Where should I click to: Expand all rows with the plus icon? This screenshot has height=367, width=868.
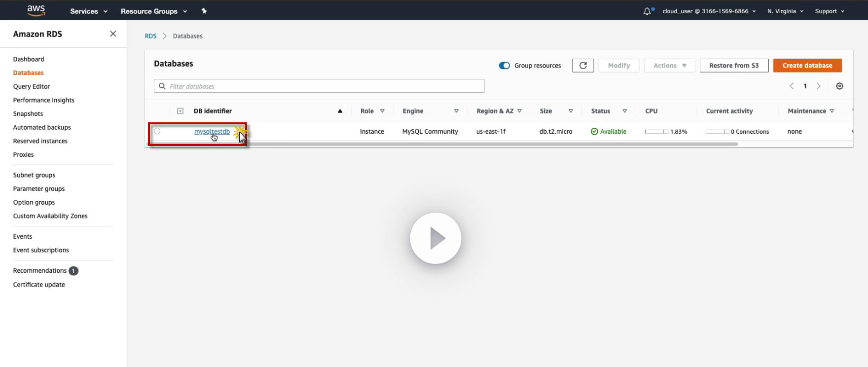point(180,111)
